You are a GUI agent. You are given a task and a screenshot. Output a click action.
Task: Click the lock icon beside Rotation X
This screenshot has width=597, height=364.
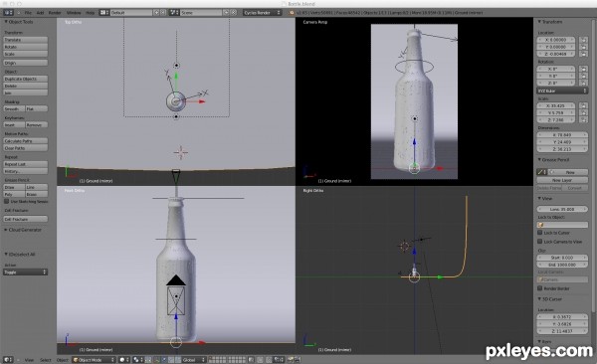pos(583,69)
